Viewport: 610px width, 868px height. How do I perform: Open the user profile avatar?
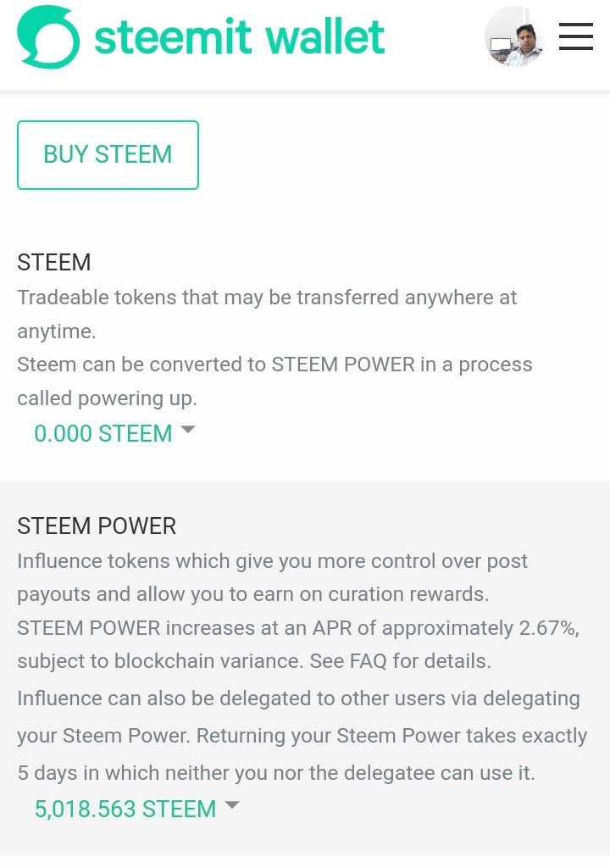514,37
